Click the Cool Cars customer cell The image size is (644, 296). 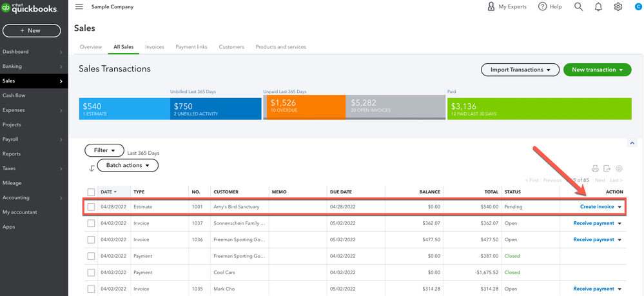pos(224,273)
